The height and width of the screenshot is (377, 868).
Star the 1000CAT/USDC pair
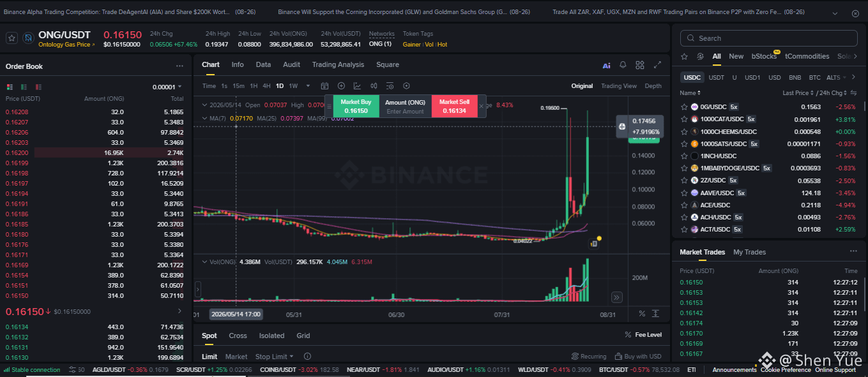pyautogui.click(x=684, y=119)
